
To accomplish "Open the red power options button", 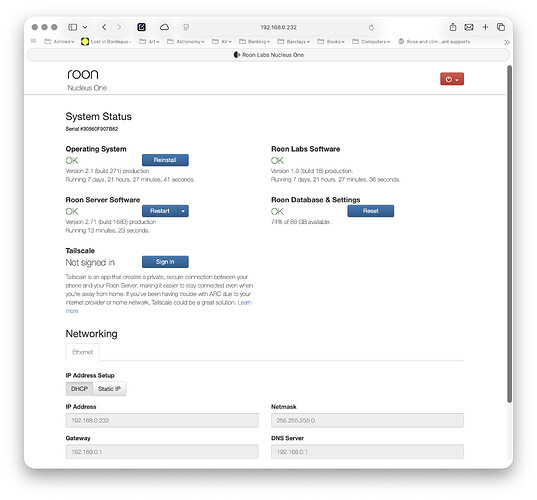I will point(452,79).
